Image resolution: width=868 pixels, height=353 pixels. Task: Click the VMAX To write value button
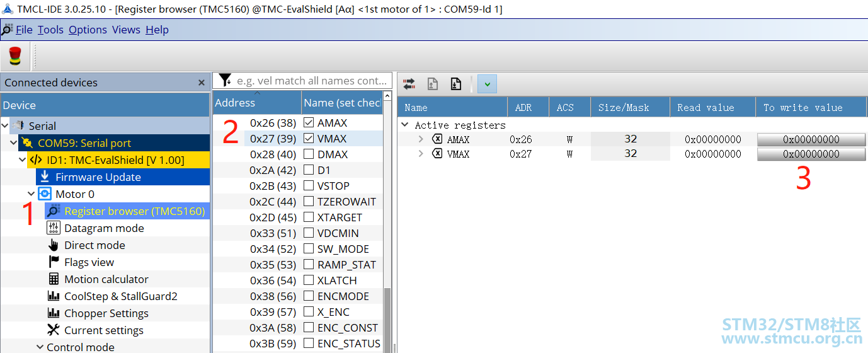[811, 154]
